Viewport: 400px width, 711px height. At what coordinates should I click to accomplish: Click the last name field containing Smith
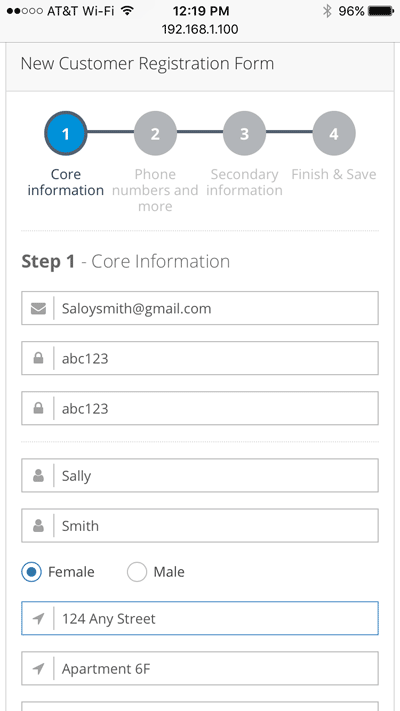200,525
